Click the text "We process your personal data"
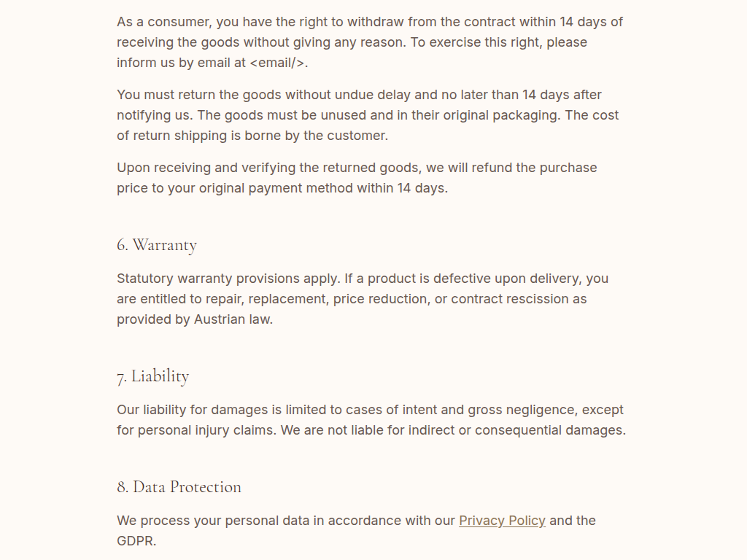 click(220, 521)
